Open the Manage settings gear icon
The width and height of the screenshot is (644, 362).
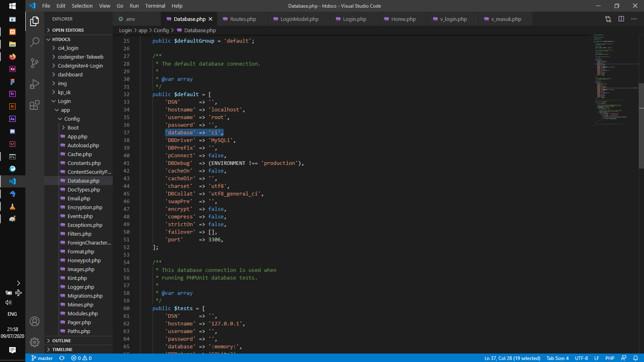pyautogui.click(x=35, y=341)
